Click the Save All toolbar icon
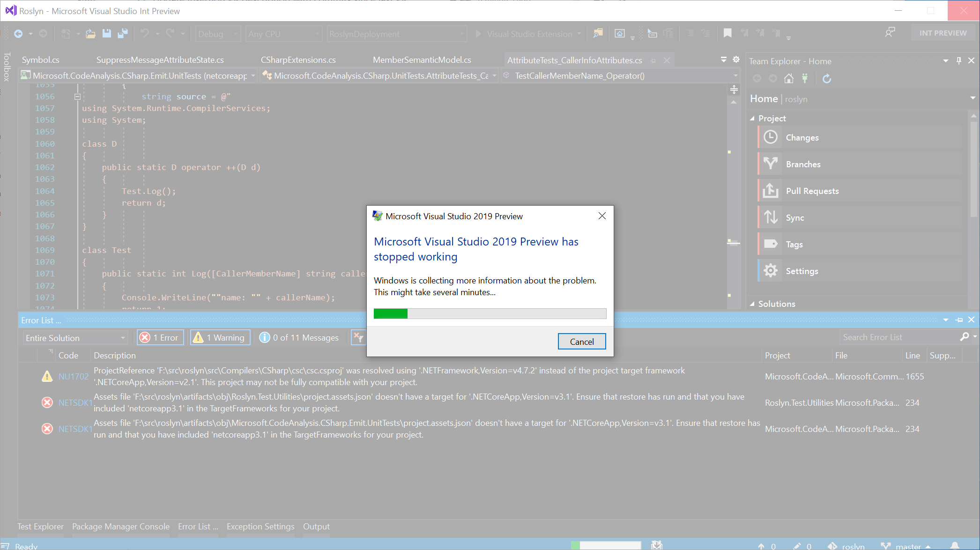Viewport: 980px width, 550px height. tap(123, 34)
